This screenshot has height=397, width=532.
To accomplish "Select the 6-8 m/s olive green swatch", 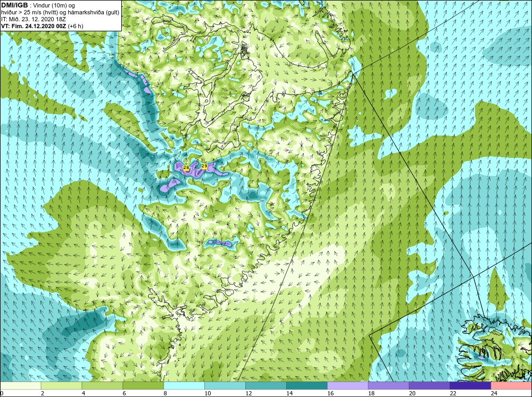I will (143, 386).
